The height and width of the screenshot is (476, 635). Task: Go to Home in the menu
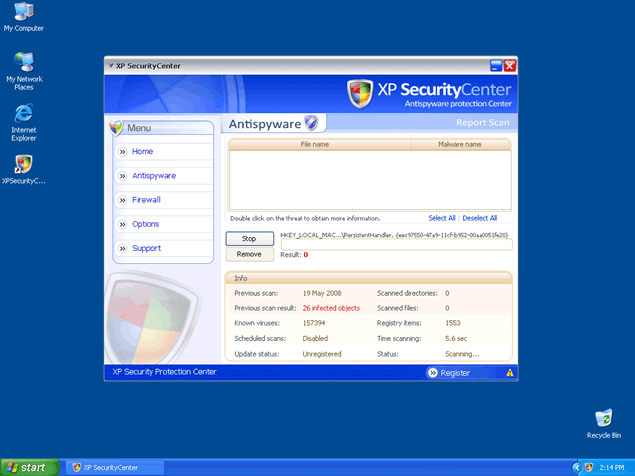pyautogui.click(x=143, y=151)
